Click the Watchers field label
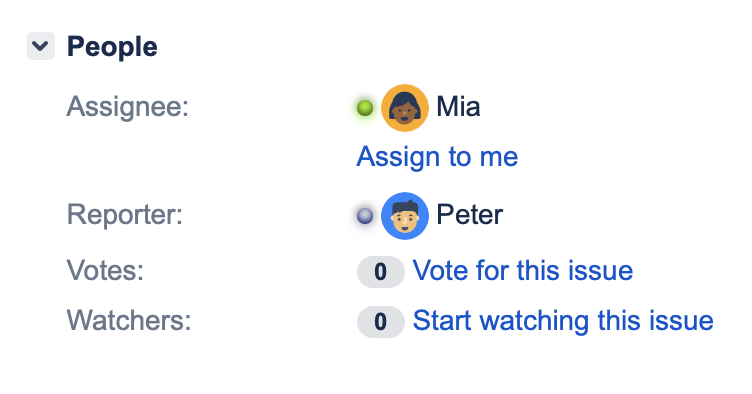The image size is (752, 394). click(x=129, y=320)
